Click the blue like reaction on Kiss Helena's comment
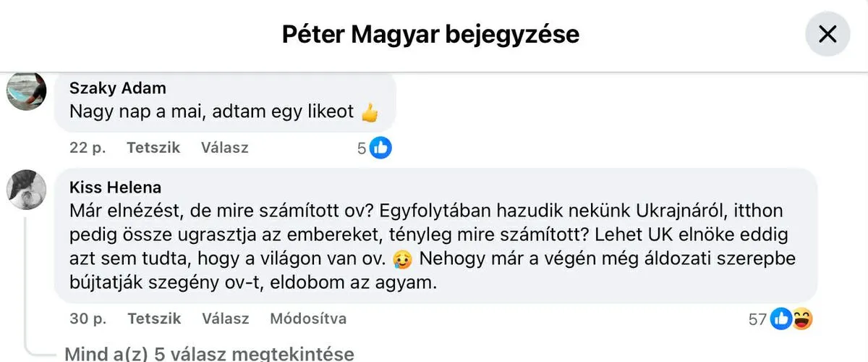Viewport: 868px width, 362px height. coord(780,319)
